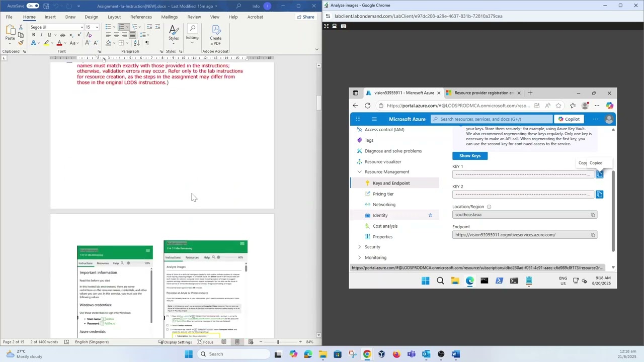Click the Focus mode button in status bar

click(204, 342)
